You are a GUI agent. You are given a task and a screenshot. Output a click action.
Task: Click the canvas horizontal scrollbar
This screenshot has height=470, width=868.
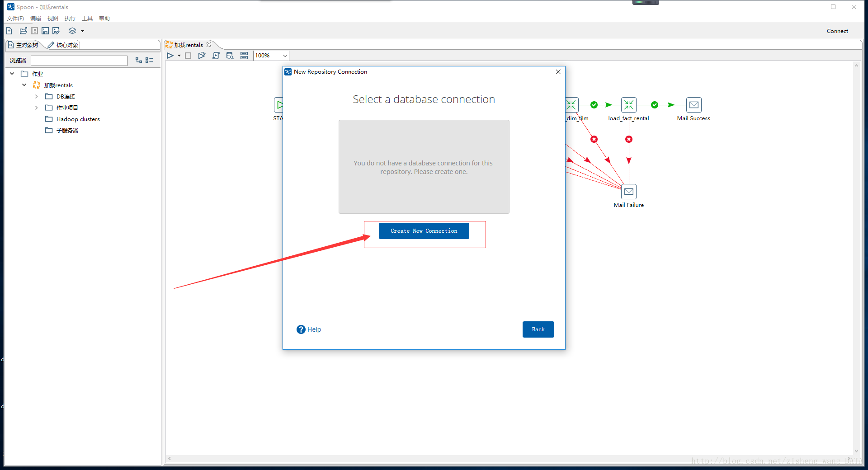pos(509,458)
